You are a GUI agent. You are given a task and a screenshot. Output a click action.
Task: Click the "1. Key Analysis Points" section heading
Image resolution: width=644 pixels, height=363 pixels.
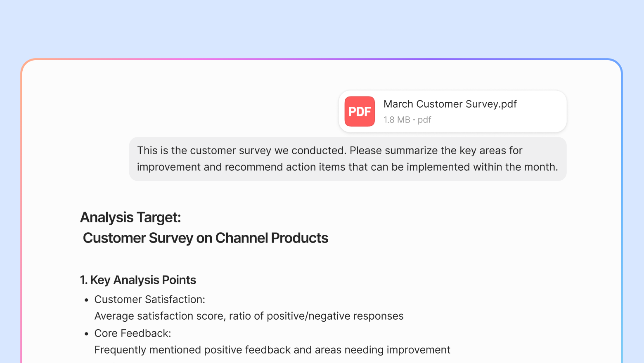138,280
